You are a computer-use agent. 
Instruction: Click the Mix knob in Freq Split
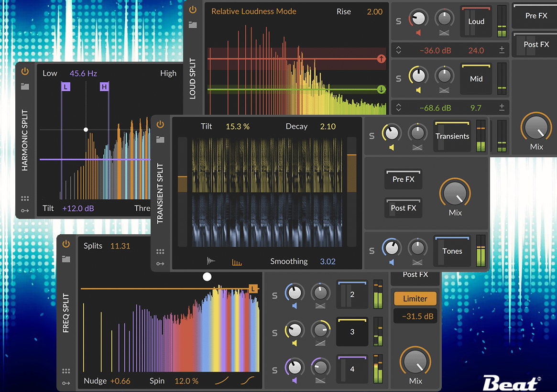click(415, 363)
